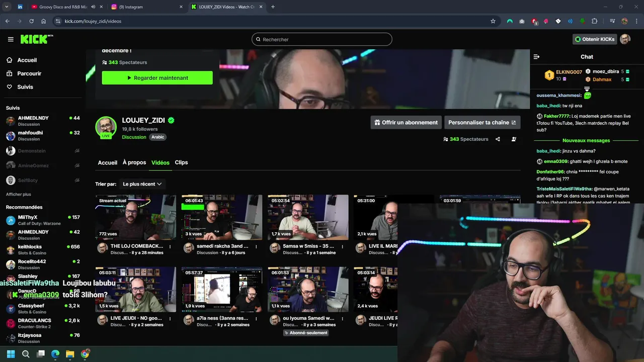Screen dimensions: 644x362
Task: Click the browser reload button
Action: [x=31, y=21]
